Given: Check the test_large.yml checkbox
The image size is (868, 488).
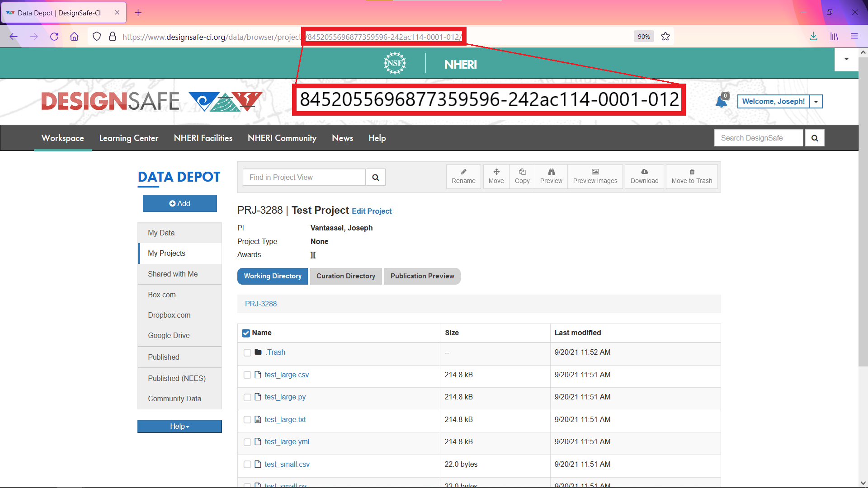Looking at the screenshot, I should [247, 442].
